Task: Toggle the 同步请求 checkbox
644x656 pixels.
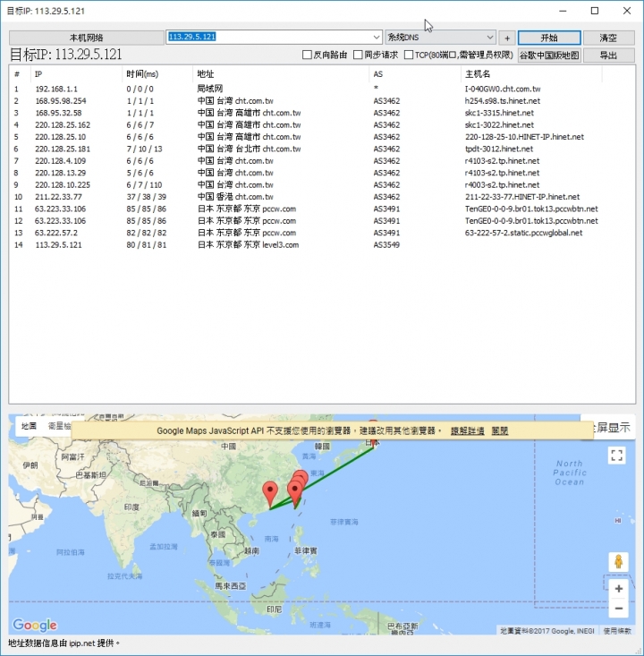Action: click(x=358, y=55)
